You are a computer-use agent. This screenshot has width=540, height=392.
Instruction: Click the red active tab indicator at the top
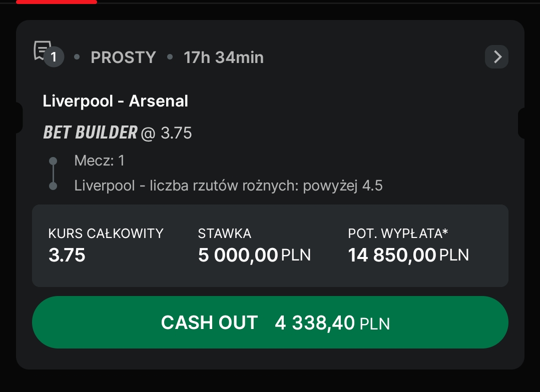[56, 2]
